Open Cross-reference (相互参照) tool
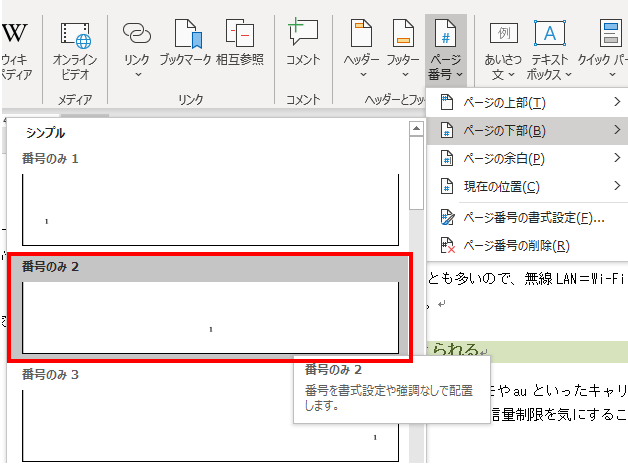 [x=240, y=43]
